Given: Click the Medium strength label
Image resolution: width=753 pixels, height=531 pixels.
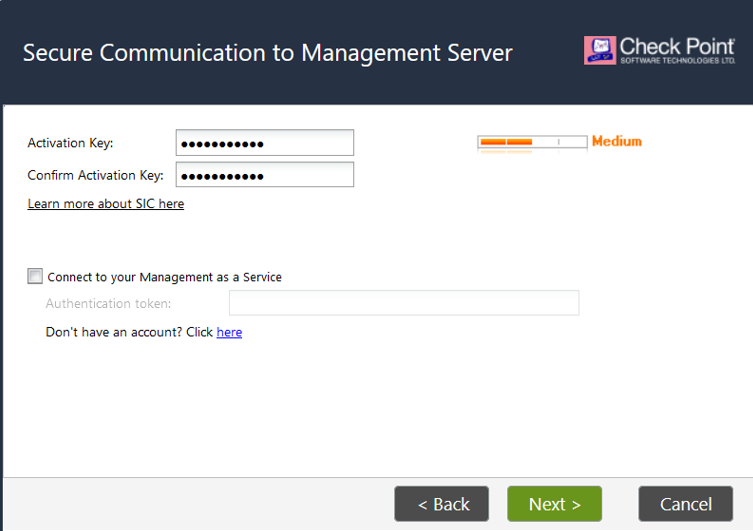Looking at the screenshot, I should point(617,141).
